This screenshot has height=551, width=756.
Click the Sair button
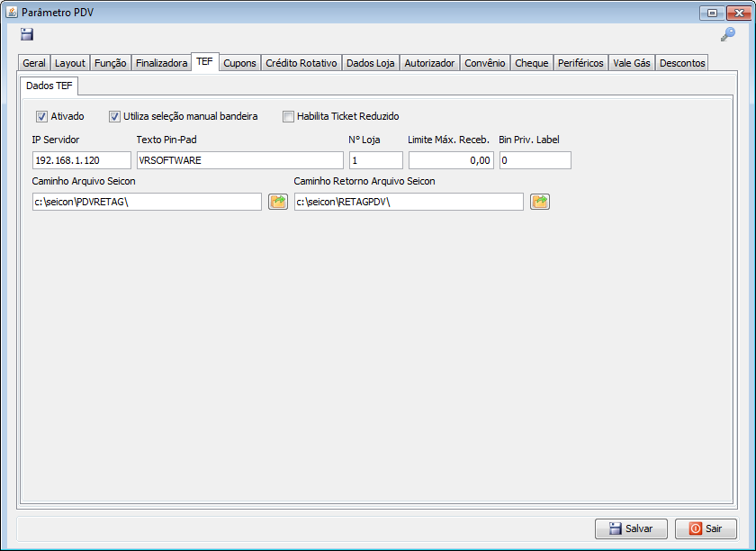pyautogui.click(x=706, y=528)
